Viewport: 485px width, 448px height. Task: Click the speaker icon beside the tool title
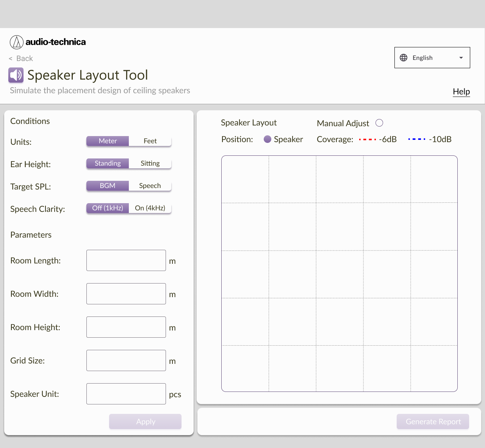(x=16, y=75)
